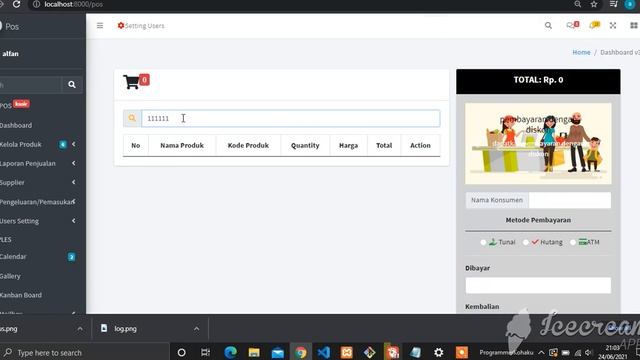
Task: Toggle the hamburger sidebar menu
Action: click(x=100, y=26)
